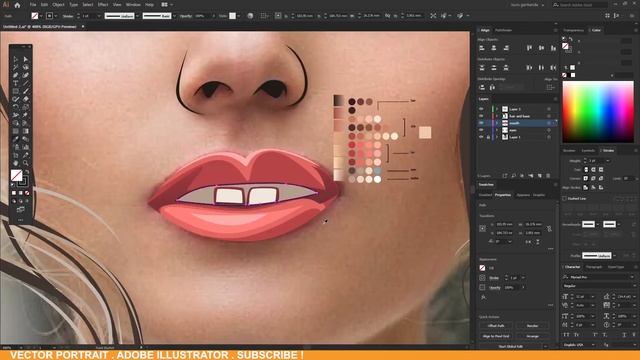Viewport: 640px width, 360px height.
Task: Close the Untitled document tab
Action: point(83,27)
